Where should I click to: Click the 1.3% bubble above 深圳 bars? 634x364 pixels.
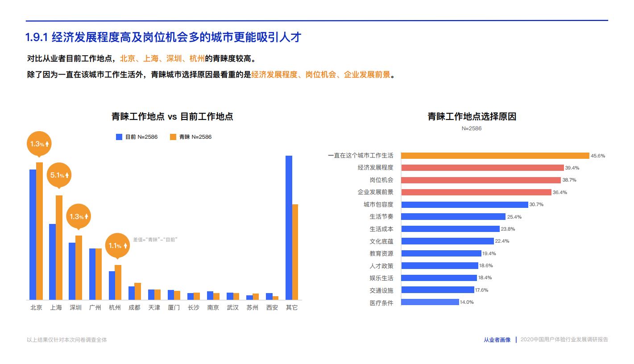pyautogui.click(x=79, y=216)
